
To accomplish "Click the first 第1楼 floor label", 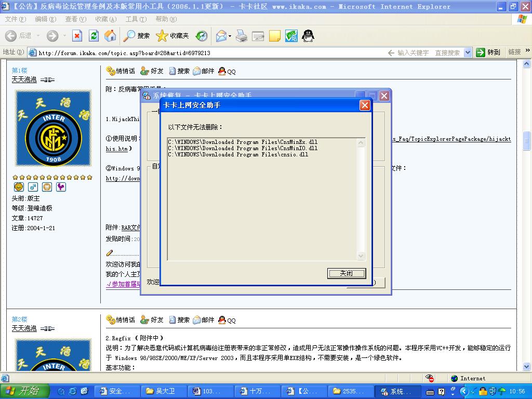I will (19, 70).
